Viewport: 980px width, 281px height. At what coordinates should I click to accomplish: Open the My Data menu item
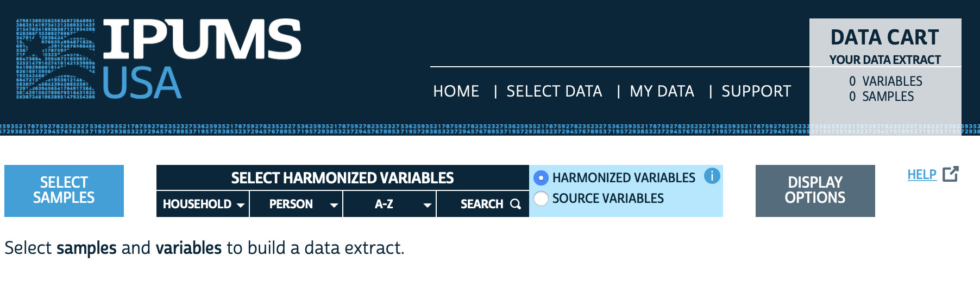point(662,91)
